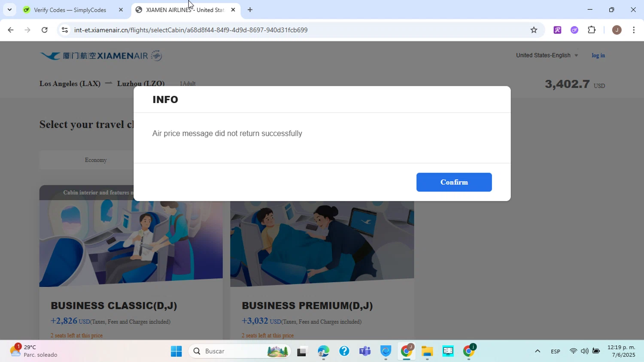The height and width of the screenshot is (362, 644).
Task: Bookmark this page with star icon
Action: click(x=534, y=30)
